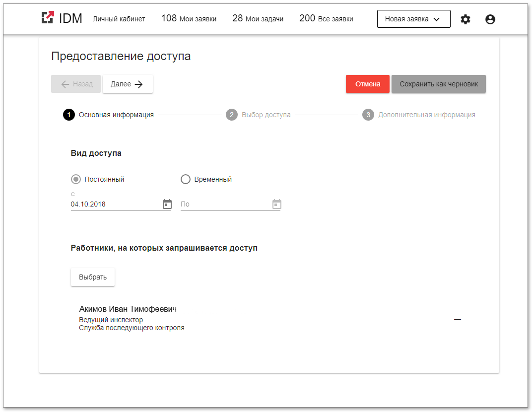Save with Сохранить как черновик button
The width and height of the screenshot is (532, 414).
439,84
